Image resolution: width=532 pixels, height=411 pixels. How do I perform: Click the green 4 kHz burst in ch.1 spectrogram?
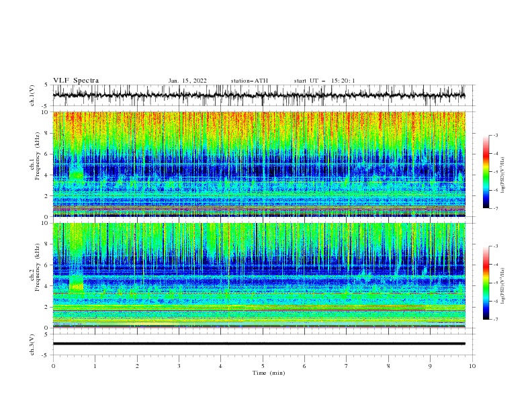(77, 175)
